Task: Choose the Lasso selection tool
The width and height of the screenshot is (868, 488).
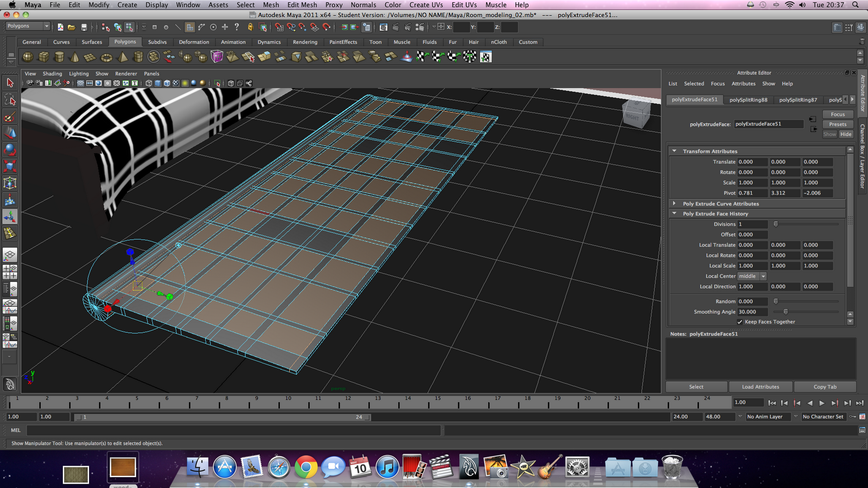Action: tap(10, 99)
